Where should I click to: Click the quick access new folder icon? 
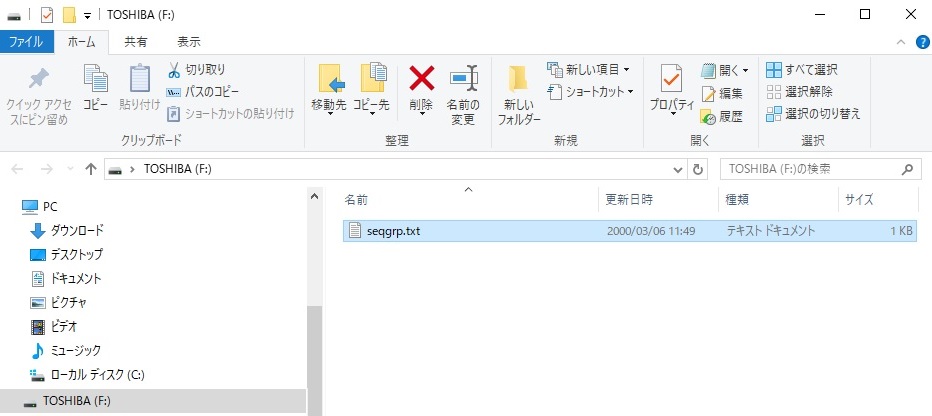(69, 15)
